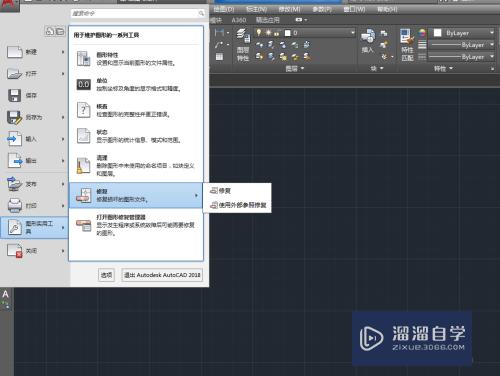This screenshot has height=376, width=500.
Task: Open the Help (帮助) menu bar item
Action: point(387,9)
